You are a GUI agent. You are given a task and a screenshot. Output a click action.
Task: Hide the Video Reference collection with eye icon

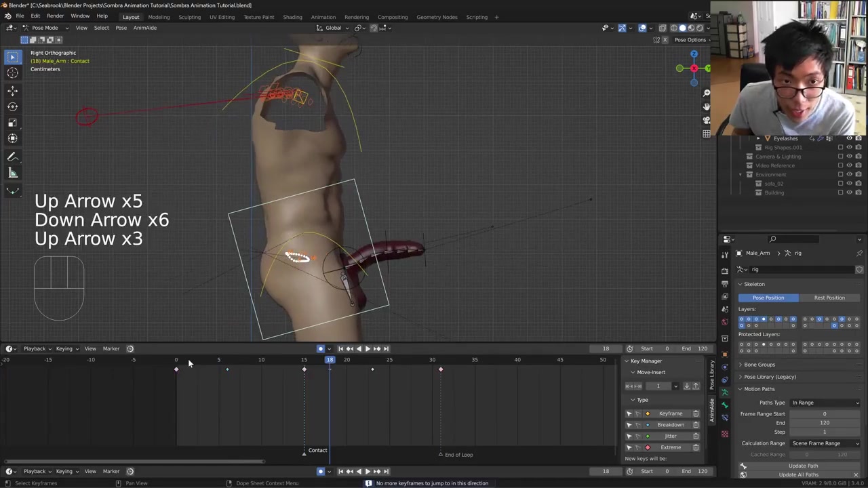tap(849, 165)
